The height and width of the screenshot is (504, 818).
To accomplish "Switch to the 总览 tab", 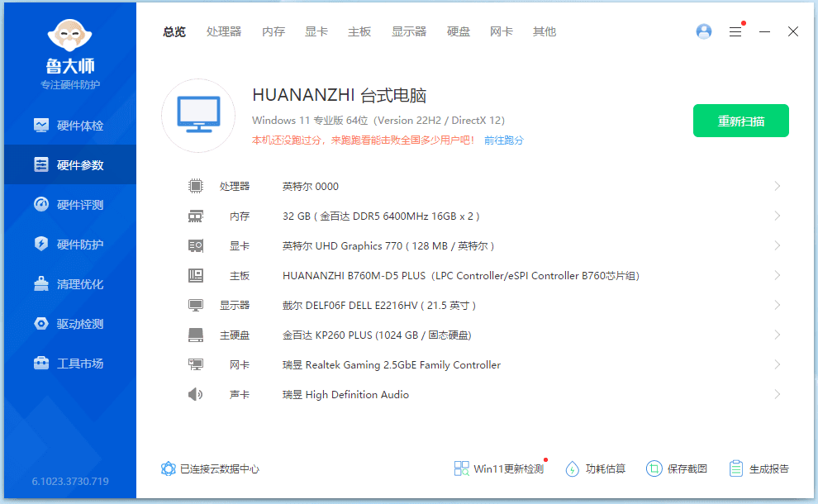I will pos(174,32).
